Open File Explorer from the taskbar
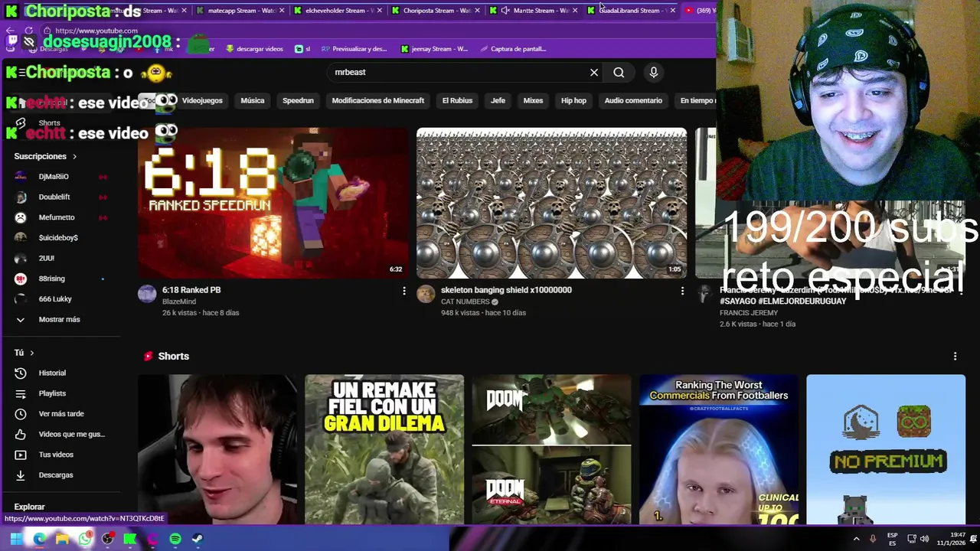 tap(62, 539)
